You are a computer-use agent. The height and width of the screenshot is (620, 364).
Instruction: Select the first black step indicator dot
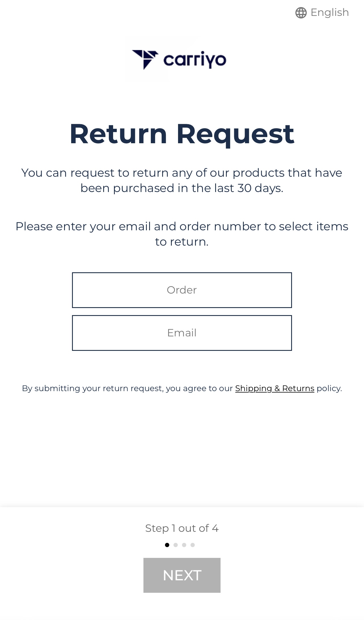click(x=167, y=545)
